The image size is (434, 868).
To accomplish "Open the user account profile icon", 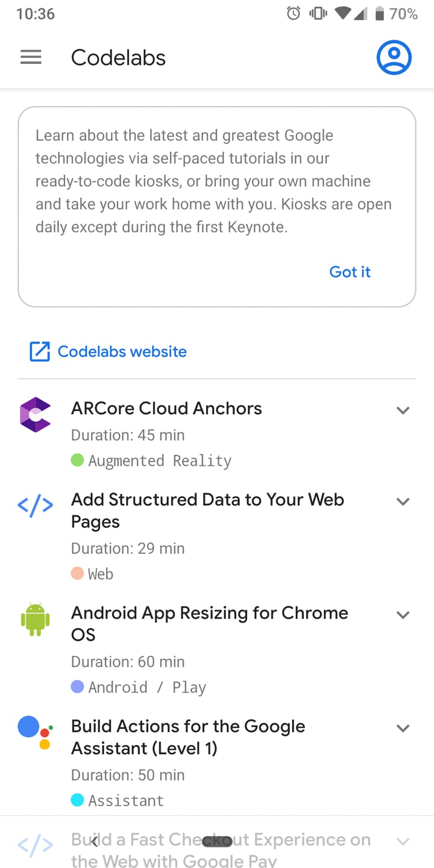I will 394,58.
